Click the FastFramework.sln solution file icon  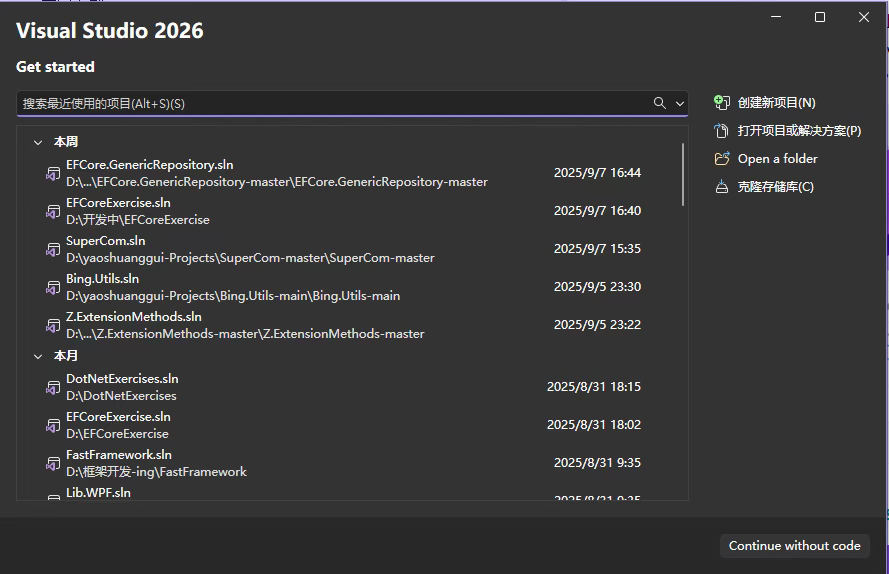pos(53,463)
